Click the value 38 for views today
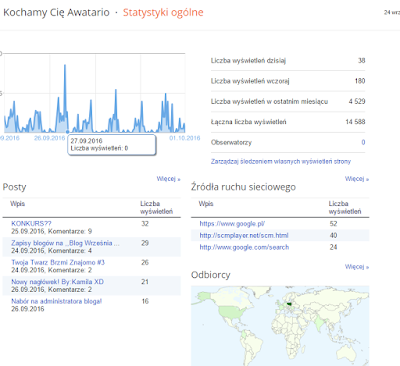The height and width of the screenshot is (366, 400). click(362, 61)
